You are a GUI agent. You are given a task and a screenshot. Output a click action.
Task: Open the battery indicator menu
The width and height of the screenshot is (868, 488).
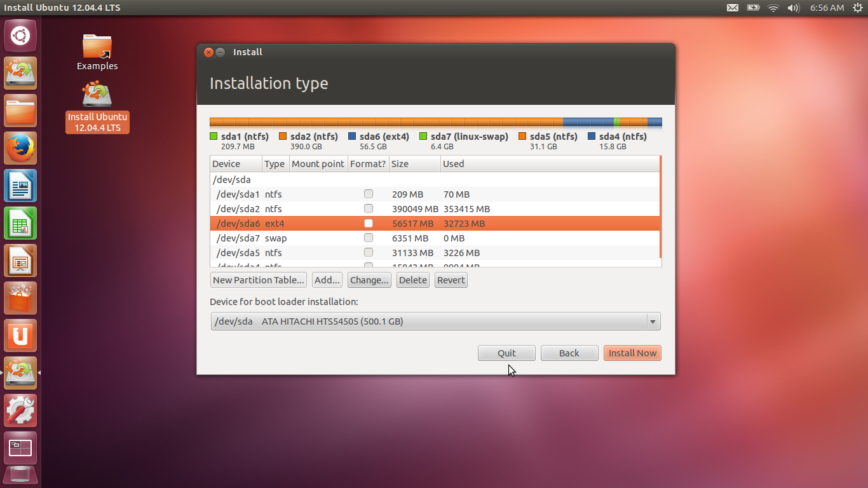pos(753,8)
